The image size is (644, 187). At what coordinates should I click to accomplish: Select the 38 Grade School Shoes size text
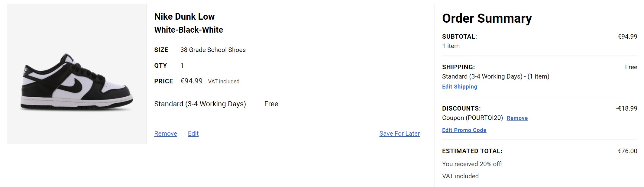tap(213, 50)
